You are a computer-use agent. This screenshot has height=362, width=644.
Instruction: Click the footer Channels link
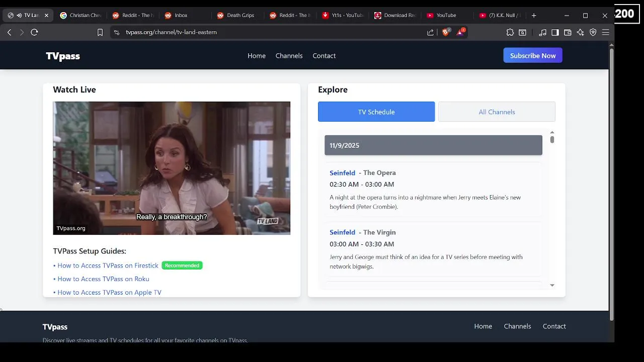coord(517,326)
